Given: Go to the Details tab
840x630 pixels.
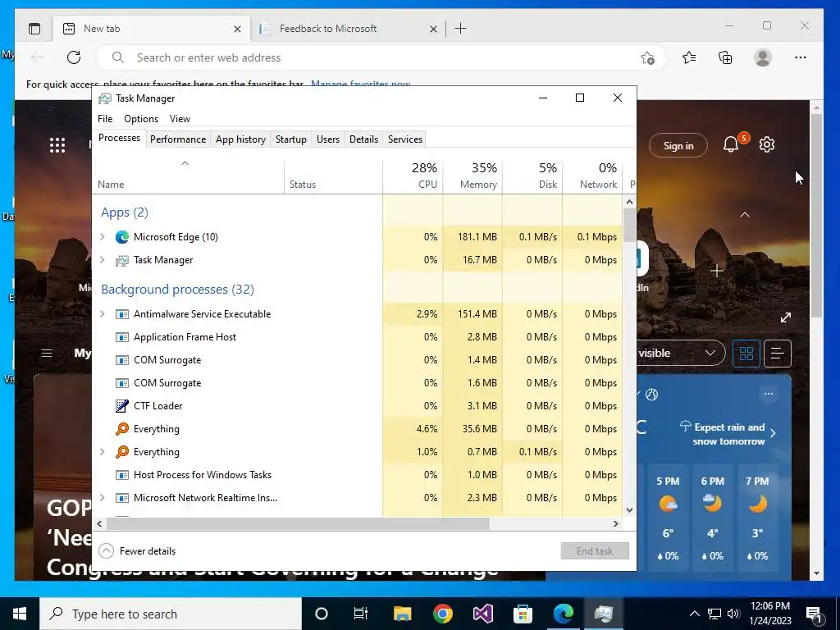Looking at the screenshot, I should click(x=363, y=139).
